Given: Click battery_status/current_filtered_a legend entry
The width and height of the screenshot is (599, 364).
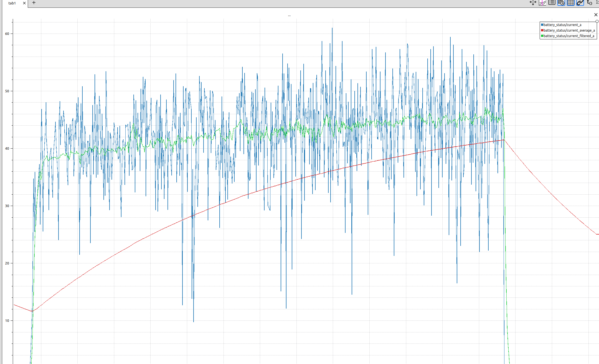Looking at the screenshot, I should [x=568, y=36].
